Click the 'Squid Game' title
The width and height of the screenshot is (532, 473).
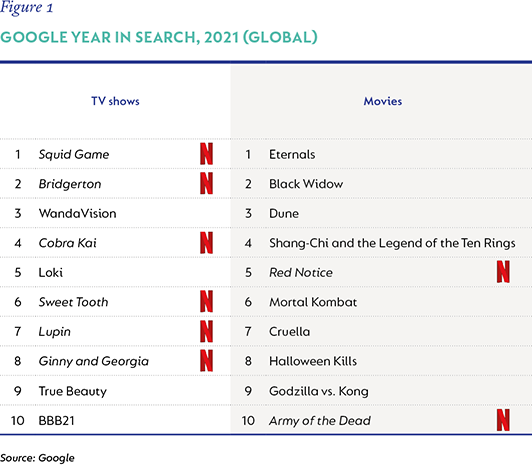click(x=74, y=154)
